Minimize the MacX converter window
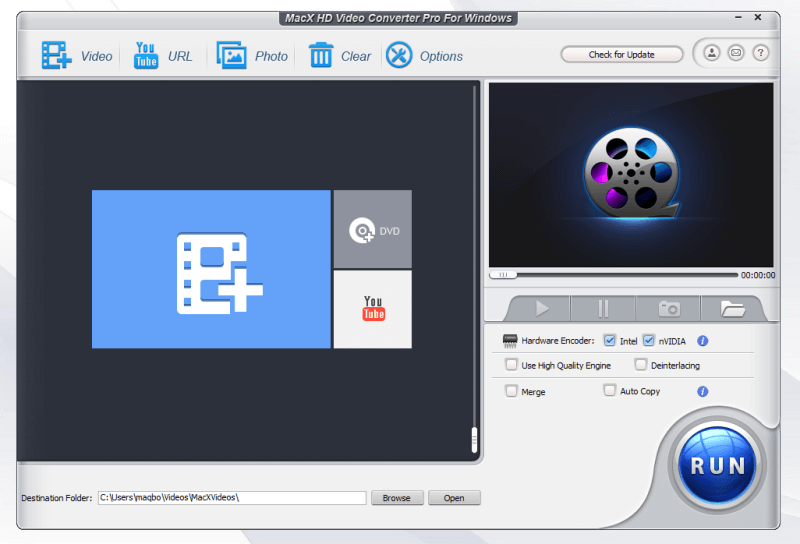The image size is (800, 544). pyautogui.click(x=738, y=17)
